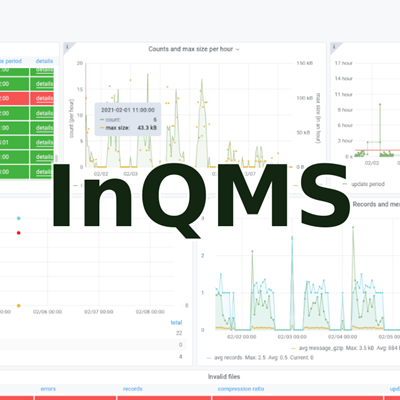The width and height of the screenshot is (400, 400).
Task: Sort by the 'details' column header
Action: pyautogui.click(x=44, y=61)
